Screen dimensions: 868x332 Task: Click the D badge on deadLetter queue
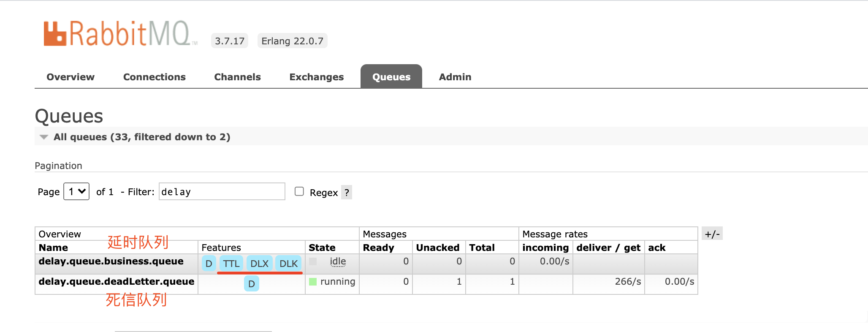[x=251, y=284]
